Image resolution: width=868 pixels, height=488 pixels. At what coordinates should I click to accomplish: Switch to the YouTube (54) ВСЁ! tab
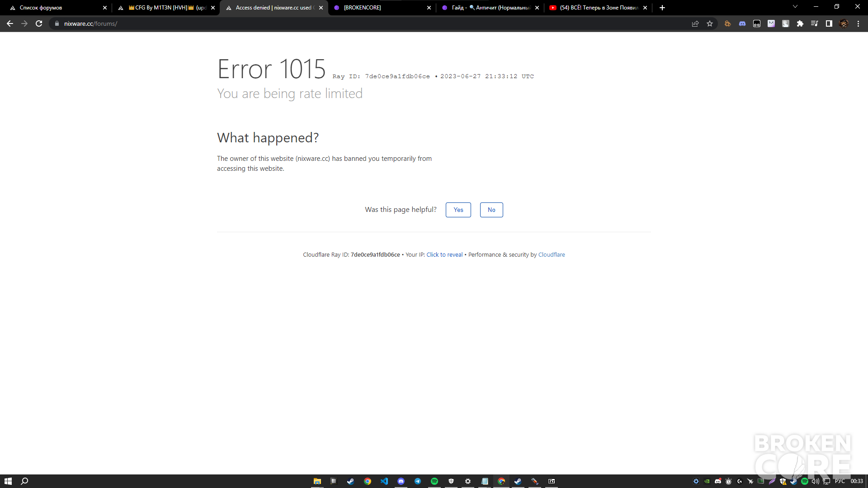pyautogui.click(x=598, y=8)
